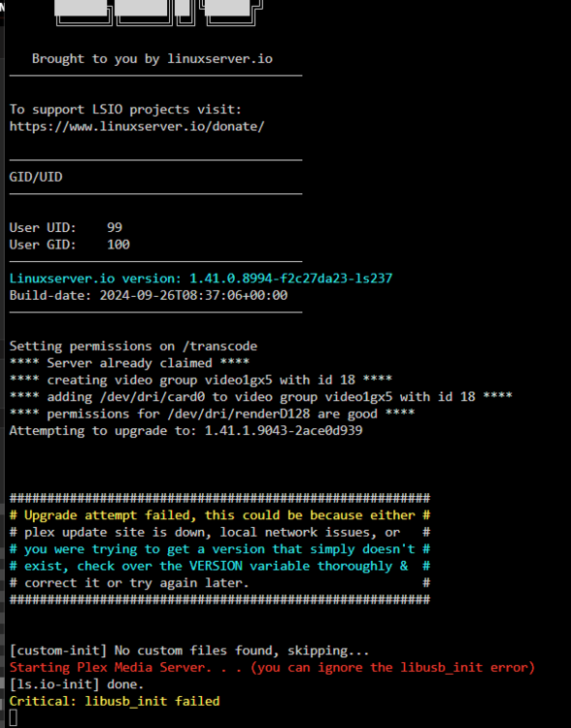Viewport: 571px width, 728px height.
Task: Click 'Setting permissions on /transcode' line
Action: coord(133,347)
